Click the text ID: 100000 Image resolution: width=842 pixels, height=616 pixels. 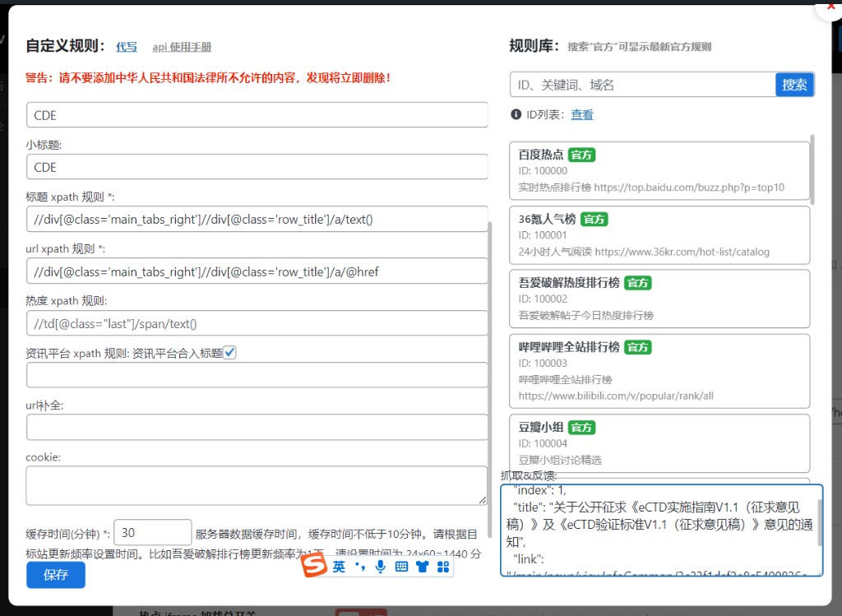tap(543, 171)
